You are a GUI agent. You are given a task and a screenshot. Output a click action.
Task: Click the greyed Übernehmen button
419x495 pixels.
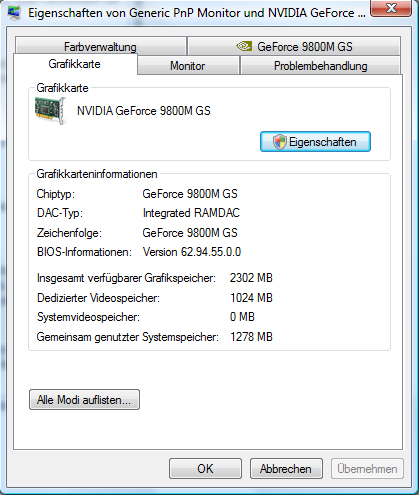[367, 469]
